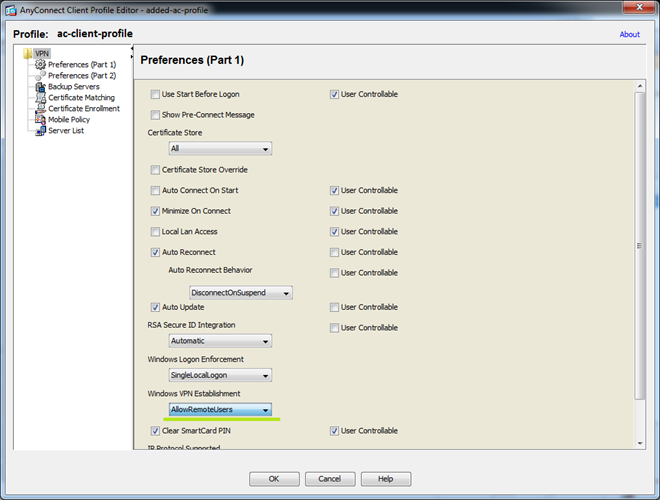Toggle User Controllable for Minimize On Connect
The width and height of the screenshot is (660, 500).
[334, 211]
